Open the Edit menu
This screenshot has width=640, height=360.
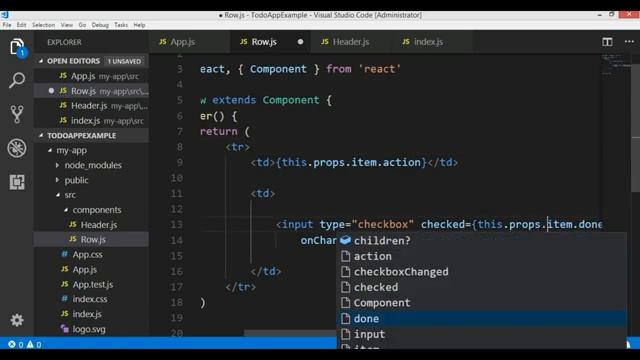[x=21, y=25]
